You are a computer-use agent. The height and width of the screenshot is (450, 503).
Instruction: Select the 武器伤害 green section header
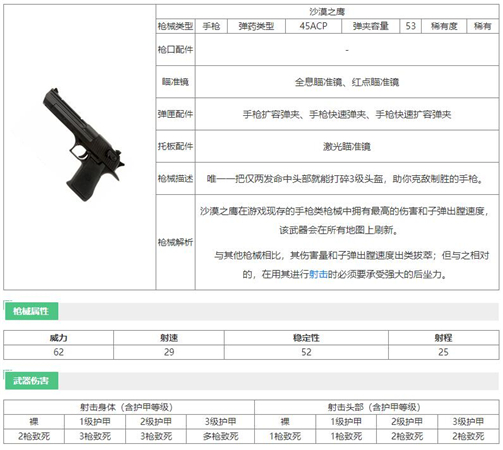point(31,380)
